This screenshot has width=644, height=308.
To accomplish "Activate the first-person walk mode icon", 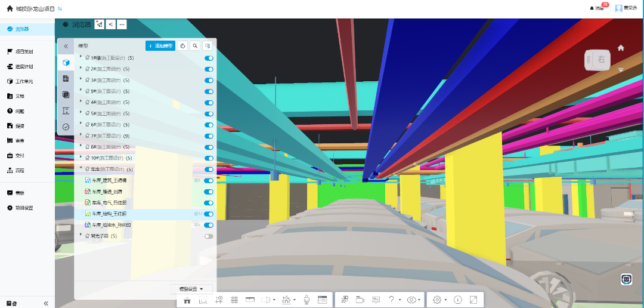I will coord(306,300).
